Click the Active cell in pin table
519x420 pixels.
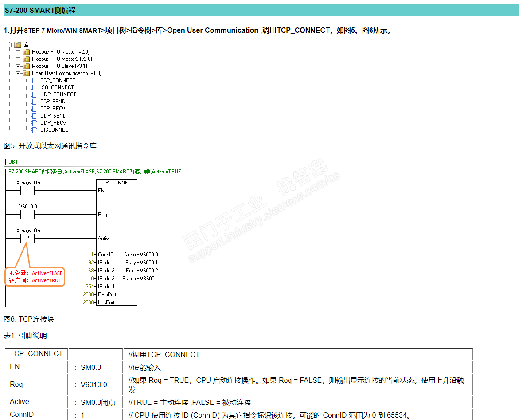36,402
